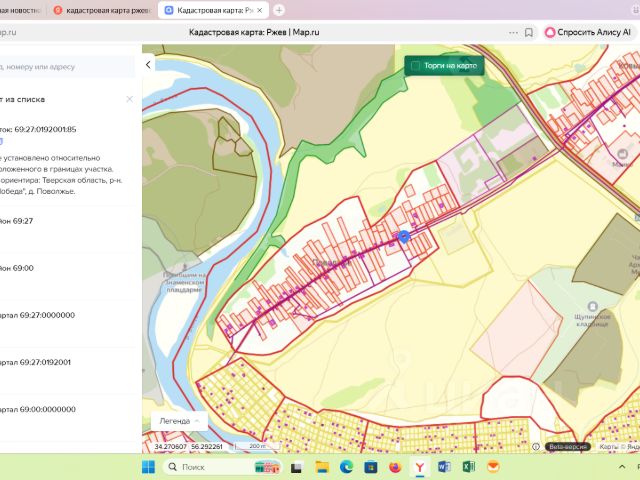Click the parcel number 69:27:0192001:85

pyautogui.click(x=45, y=129)
